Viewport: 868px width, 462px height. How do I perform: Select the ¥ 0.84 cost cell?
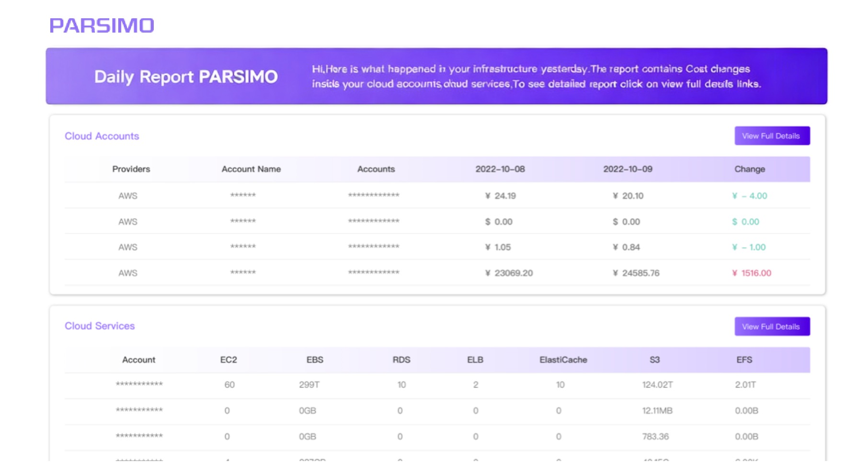(x=626, y=247)
